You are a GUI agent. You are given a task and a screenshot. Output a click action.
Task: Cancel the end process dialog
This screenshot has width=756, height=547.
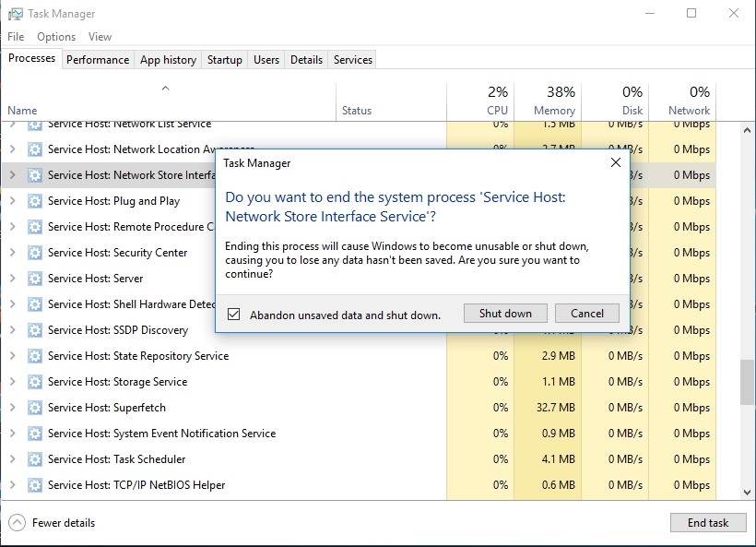[x=586, y=314]
